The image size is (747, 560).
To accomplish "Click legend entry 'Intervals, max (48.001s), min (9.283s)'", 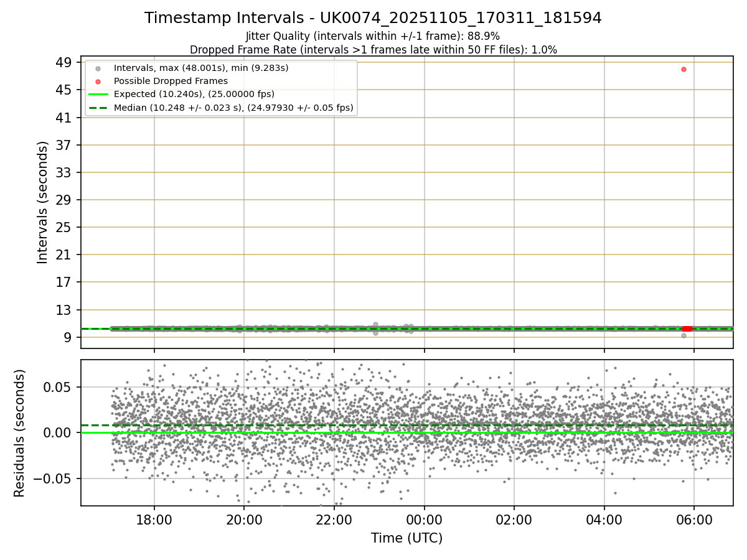I will click(x=201, y=67).
